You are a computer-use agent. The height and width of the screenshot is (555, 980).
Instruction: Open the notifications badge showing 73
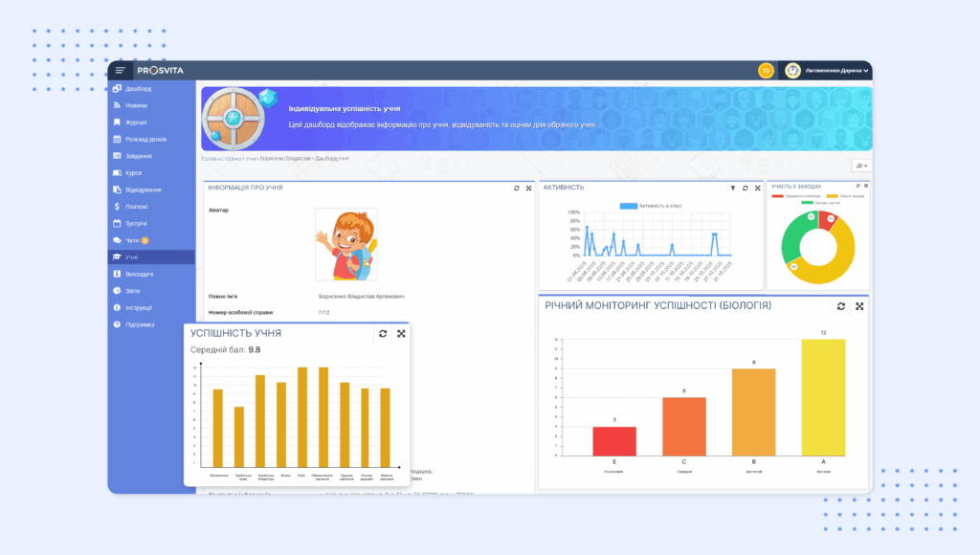click(x=766, y=71)
